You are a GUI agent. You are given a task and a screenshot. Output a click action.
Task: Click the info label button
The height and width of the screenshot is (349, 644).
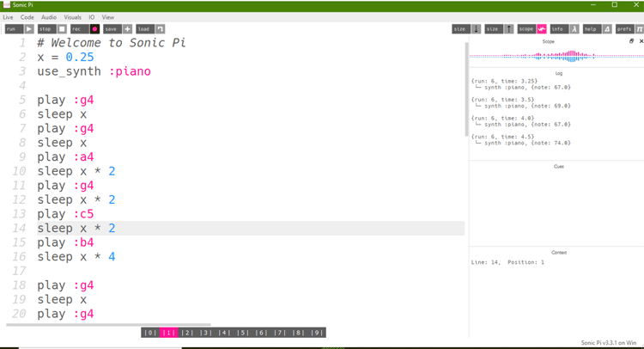[x=559, y=28]
